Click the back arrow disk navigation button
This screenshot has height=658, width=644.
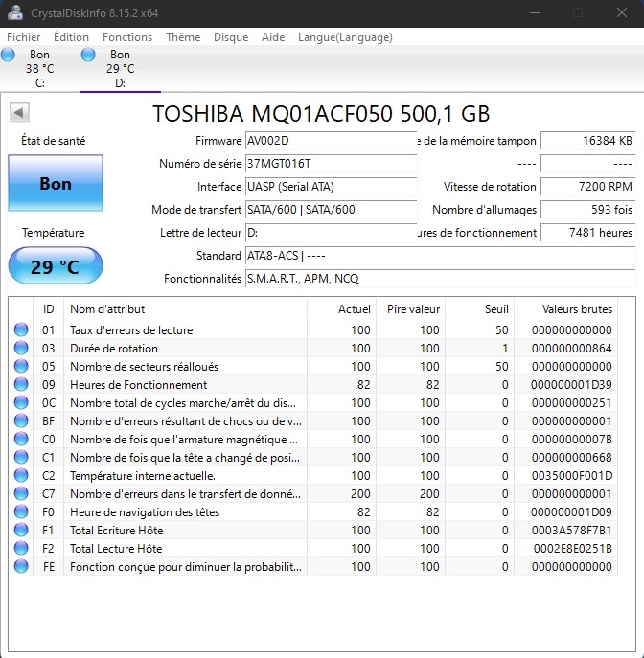(x=18, y=113)
